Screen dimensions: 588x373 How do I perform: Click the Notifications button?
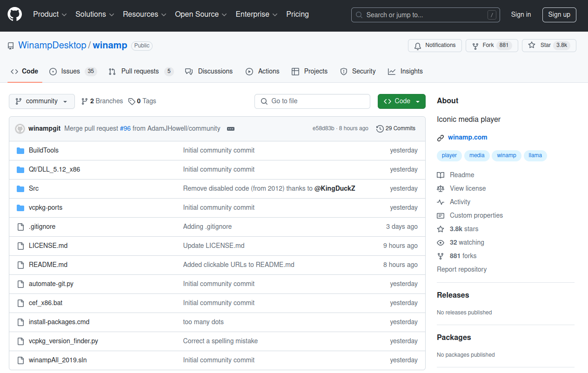435,46
